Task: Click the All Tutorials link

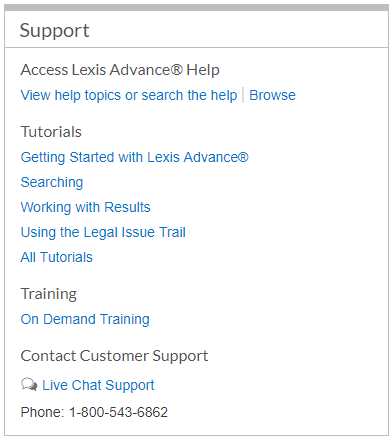Action: pyautogui.click(x=56, y=257)
